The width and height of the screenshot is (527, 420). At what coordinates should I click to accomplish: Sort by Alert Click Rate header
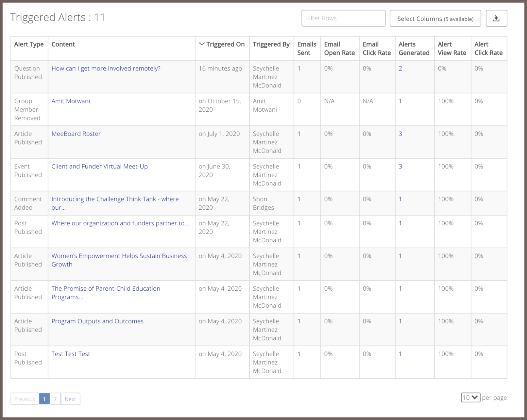[x=488, y=48]
